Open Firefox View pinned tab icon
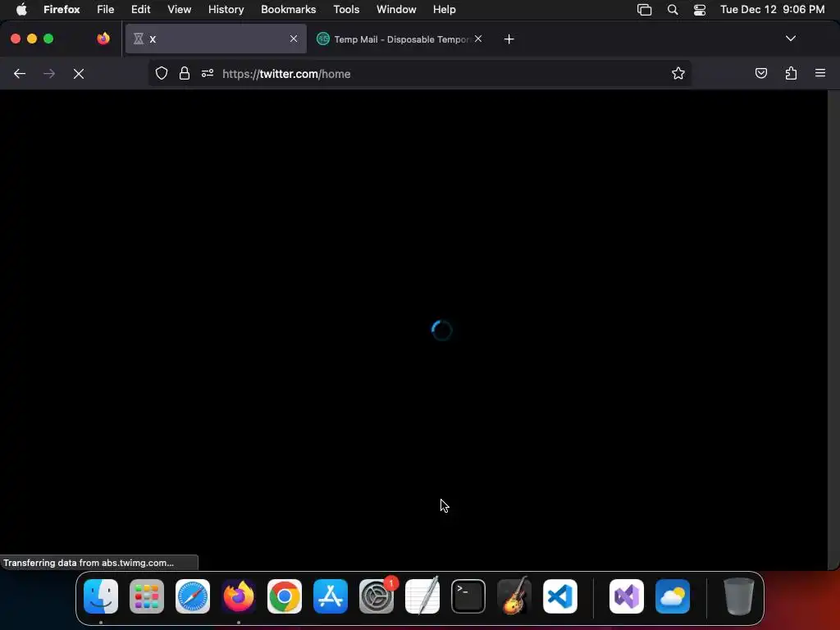The image size is (840, 630). coord(103,39)
